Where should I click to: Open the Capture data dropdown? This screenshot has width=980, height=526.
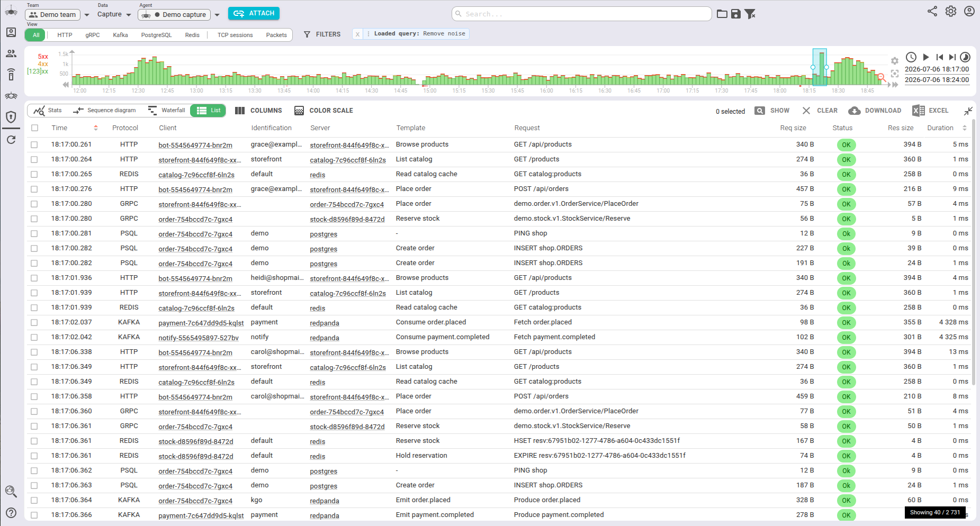click(x=128, y=15)
